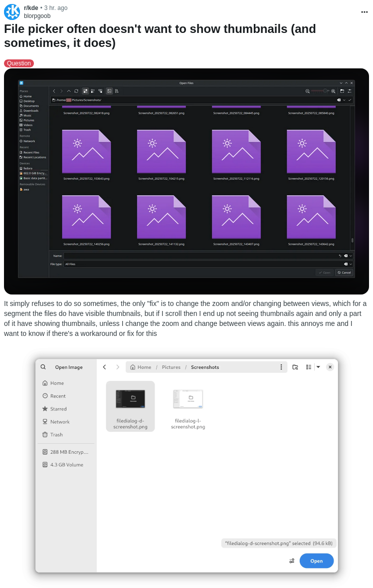The height and width of the screenshot is (588, 373).
Task: Open the File type All Files combo box
Action: coord(208,264)
